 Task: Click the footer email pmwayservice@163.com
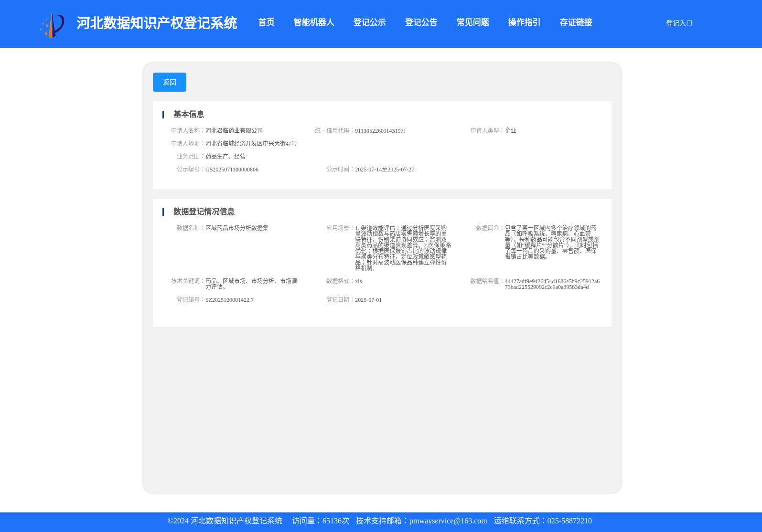(448, 521)
